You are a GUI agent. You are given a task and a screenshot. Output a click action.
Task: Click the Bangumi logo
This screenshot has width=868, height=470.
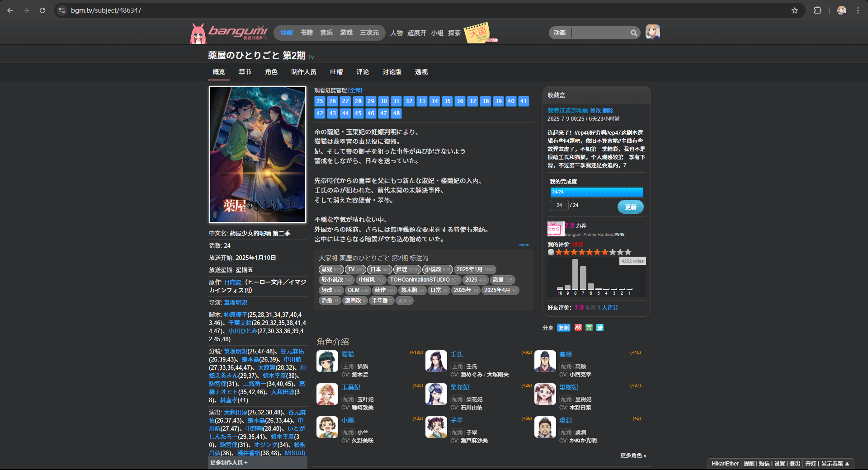point(229,33)
